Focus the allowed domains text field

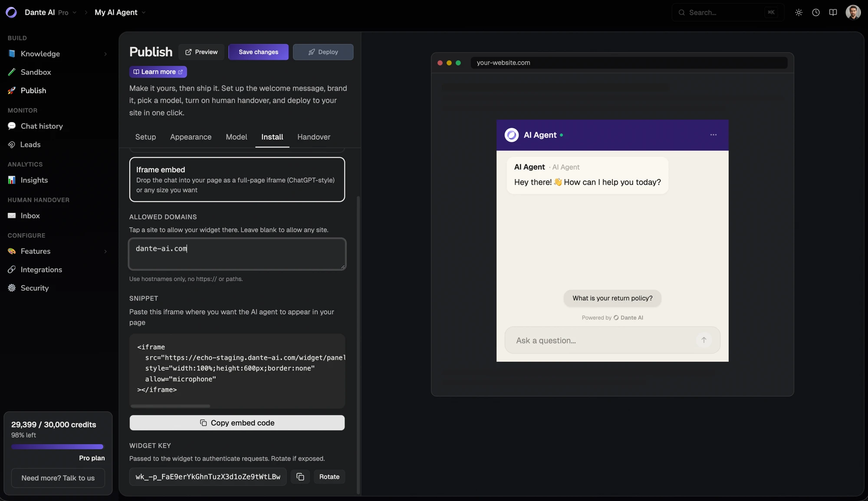(237, 254)
